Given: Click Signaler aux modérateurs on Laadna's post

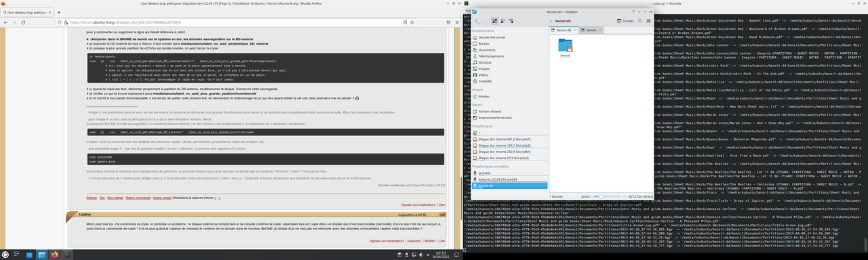Looking at the screenshot, I should (x=387, y=241).
